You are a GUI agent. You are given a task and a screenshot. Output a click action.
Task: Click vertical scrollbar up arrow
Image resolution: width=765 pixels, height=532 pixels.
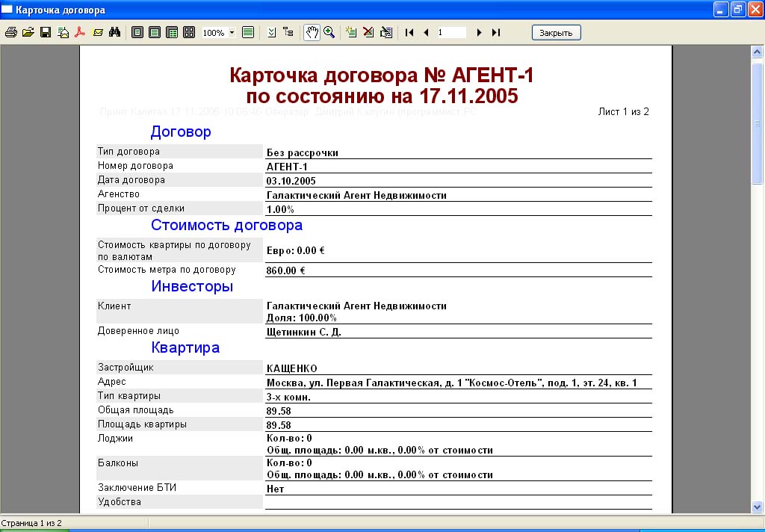tap(758, 52)
